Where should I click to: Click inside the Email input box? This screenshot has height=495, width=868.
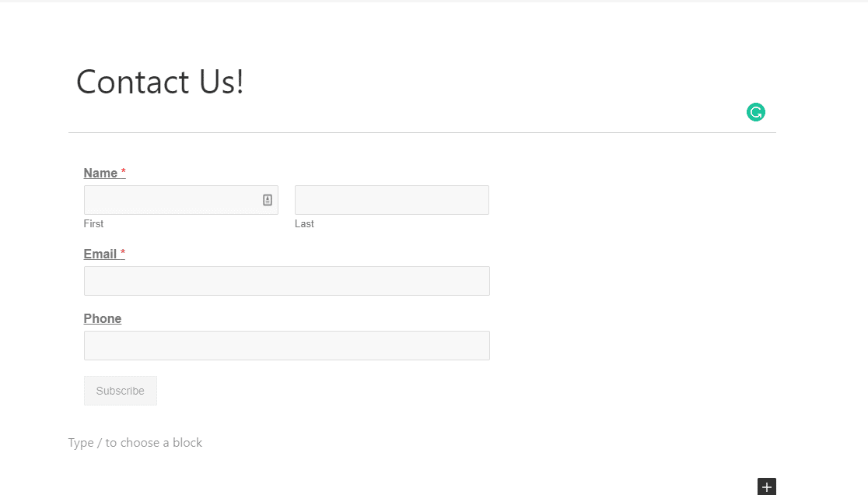[x=286, y=280]
